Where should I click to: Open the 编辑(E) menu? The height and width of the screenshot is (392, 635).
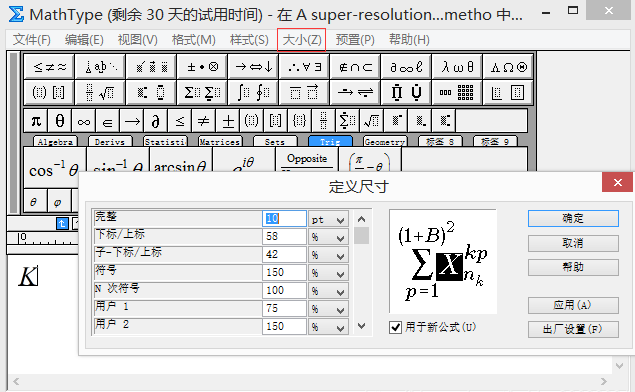click(84, 40)
